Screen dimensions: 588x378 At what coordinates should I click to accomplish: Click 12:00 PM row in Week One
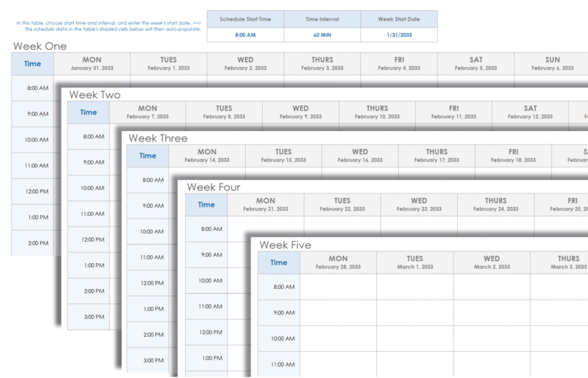tap(33, 191)
